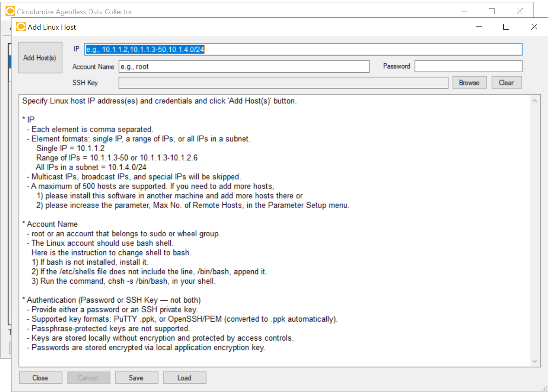The width and height of the screenshot is (548, 392).
Task: Clear the SSH Key selection
Action: pos(507,83)
